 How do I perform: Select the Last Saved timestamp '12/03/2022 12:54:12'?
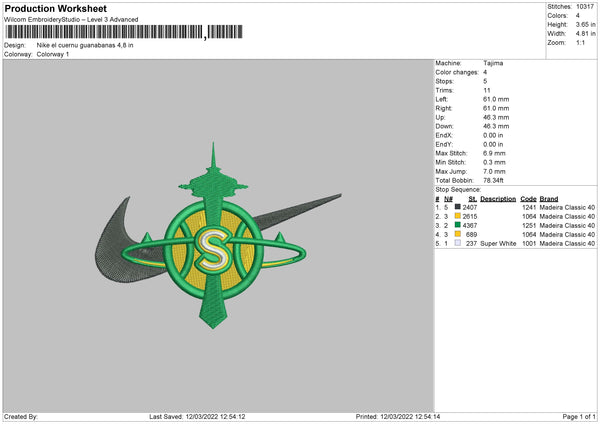(x=215, y=417)
